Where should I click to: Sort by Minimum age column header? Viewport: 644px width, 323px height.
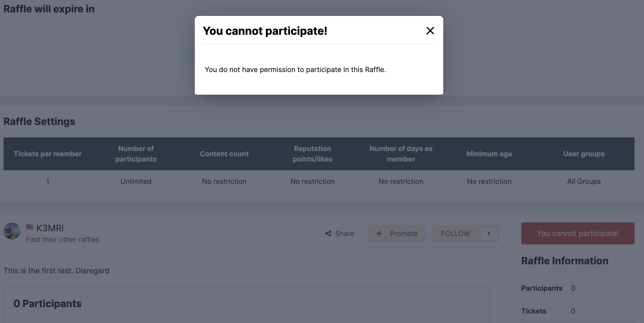[489, 154]
